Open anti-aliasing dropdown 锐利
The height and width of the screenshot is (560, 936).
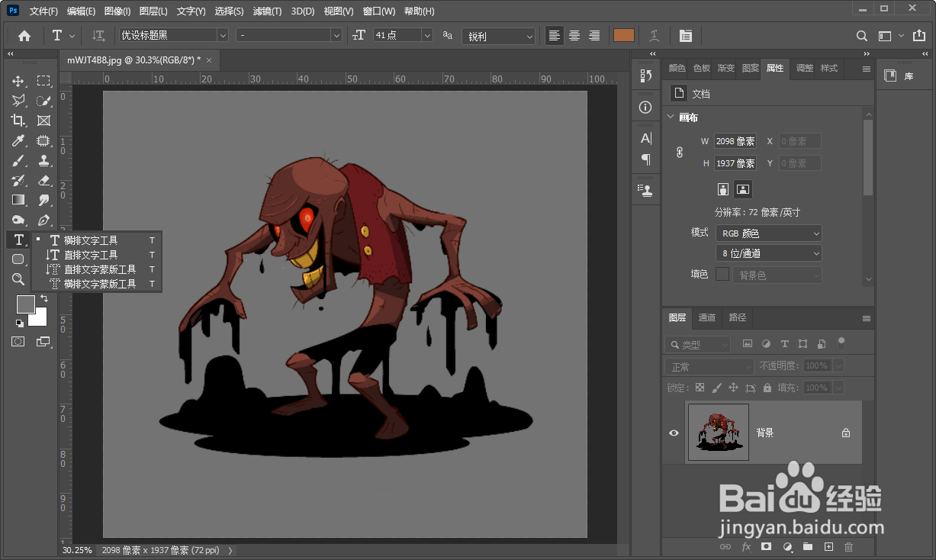click(498, 36)
